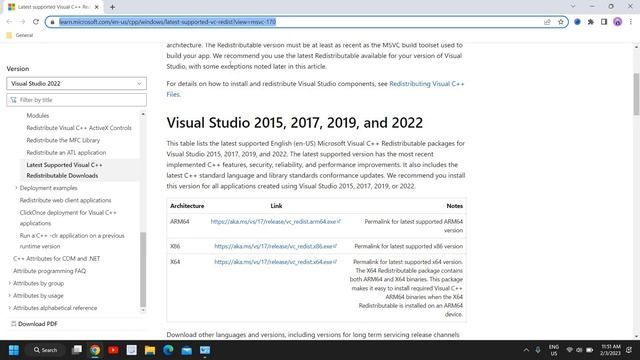Click the sidebar tree scrollbar thumb

click(143, 269)
